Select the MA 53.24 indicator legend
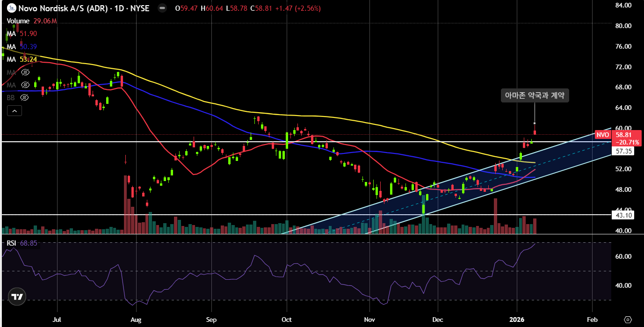This screenshot has width=644, height=327. point(22,59)
